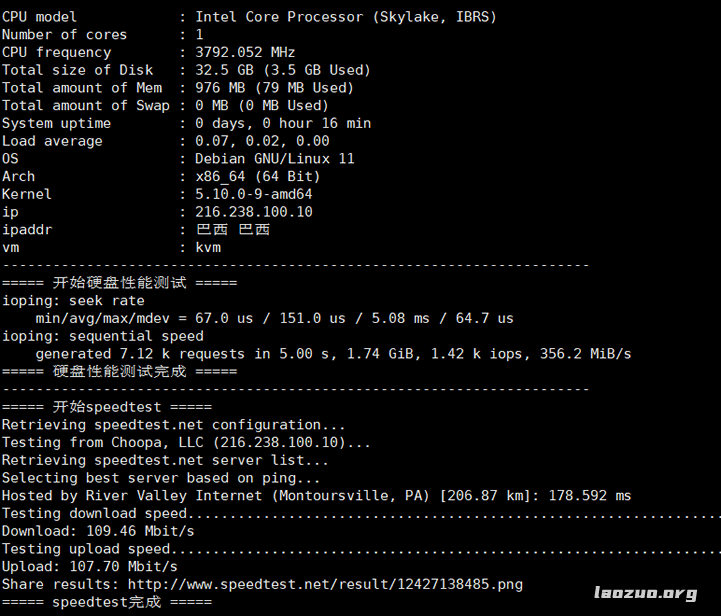Click the 356.2 MiB/s throughput value
The height and width of the screenshot is (616, 721).
coord(585,354)
